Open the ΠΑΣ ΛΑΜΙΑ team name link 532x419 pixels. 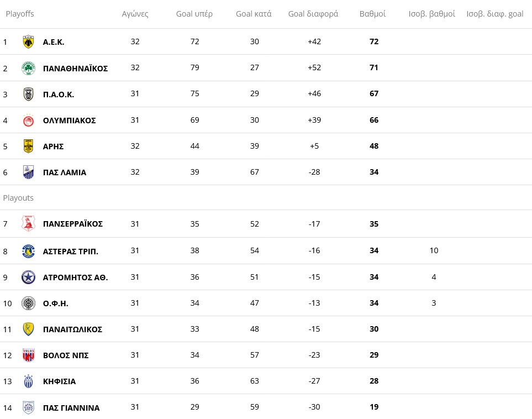tap(65, 172)
